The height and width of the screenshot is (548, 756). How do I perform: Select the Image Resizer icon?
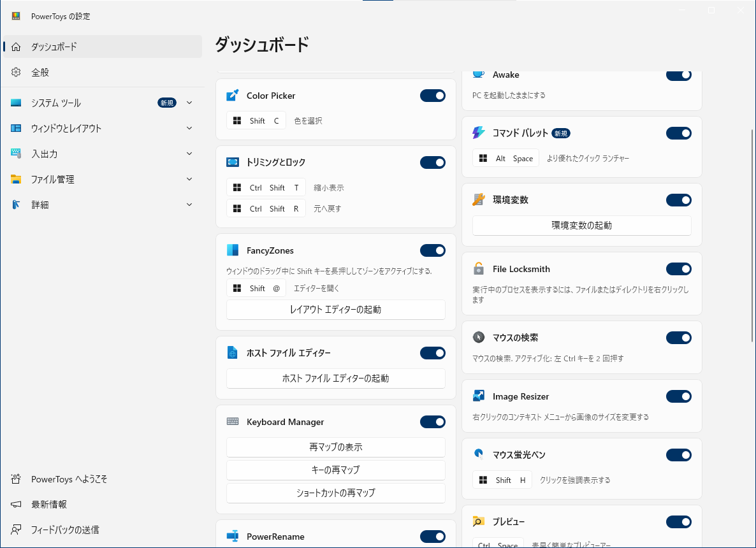pyautogui.click(x=479, y=396)
